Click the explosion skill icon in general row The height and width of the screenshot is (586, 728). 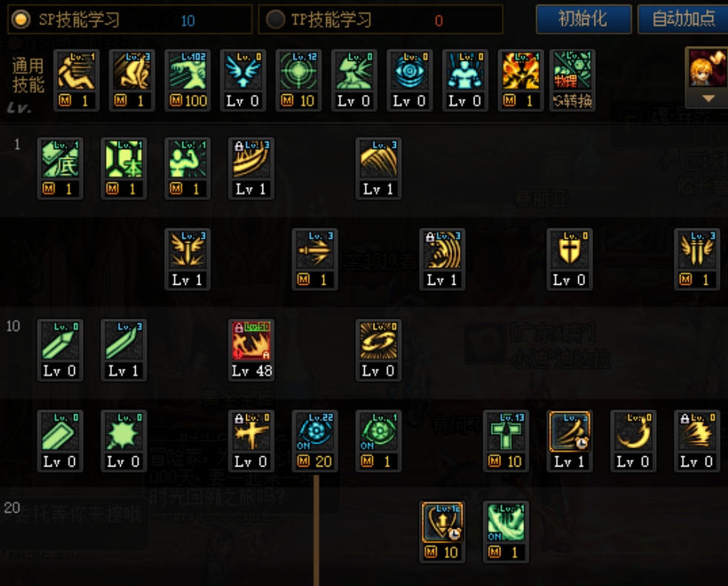[520, 80]
